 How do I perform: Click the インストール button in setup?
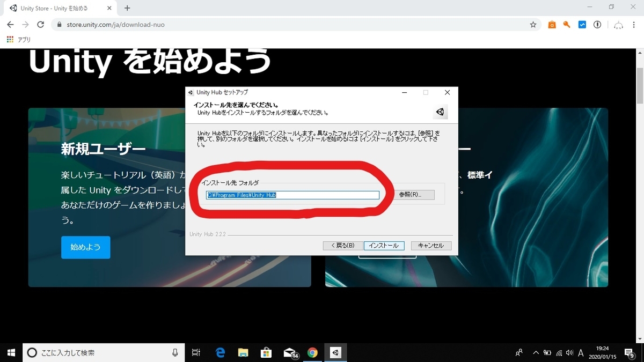pyautogui.click(x=384, y=246)
